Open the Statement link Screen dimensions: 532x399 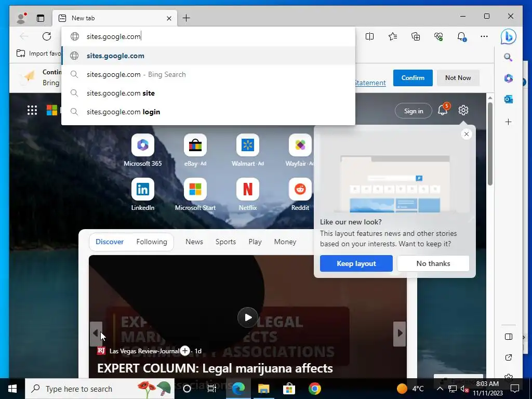[370, 83]
